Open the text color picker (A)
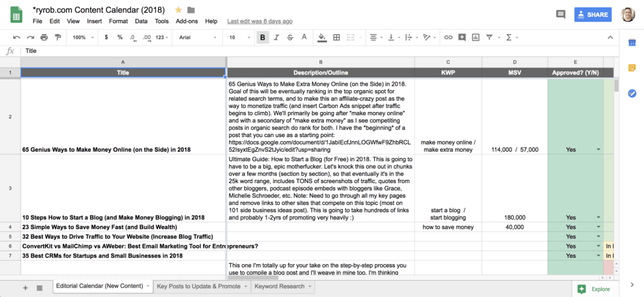 304,37
